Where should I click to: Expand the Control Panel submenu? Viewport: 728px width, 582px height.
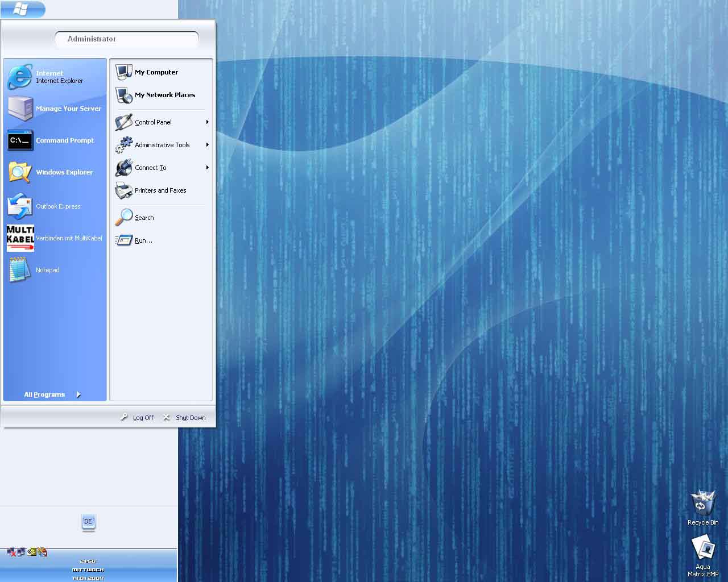coord(162,122)
